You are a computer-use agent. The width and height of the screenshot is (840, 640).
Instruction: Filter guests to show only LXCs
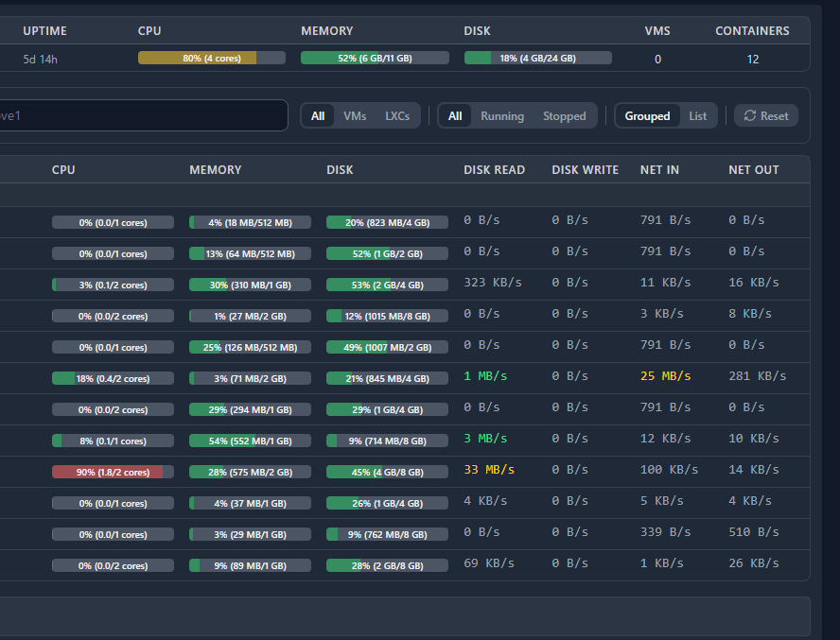click(x=397, y=115)
